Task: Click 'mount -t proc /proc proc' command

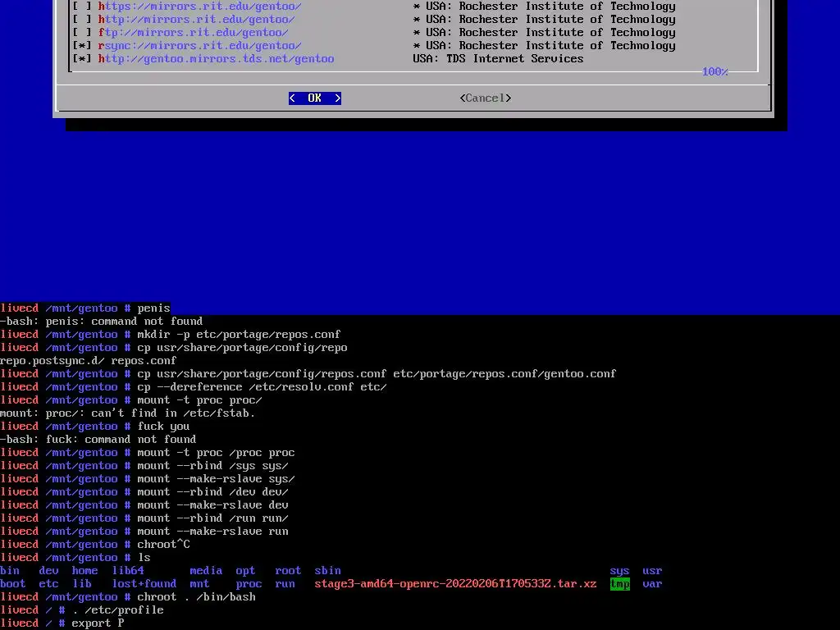Action: tap(216, 453)
